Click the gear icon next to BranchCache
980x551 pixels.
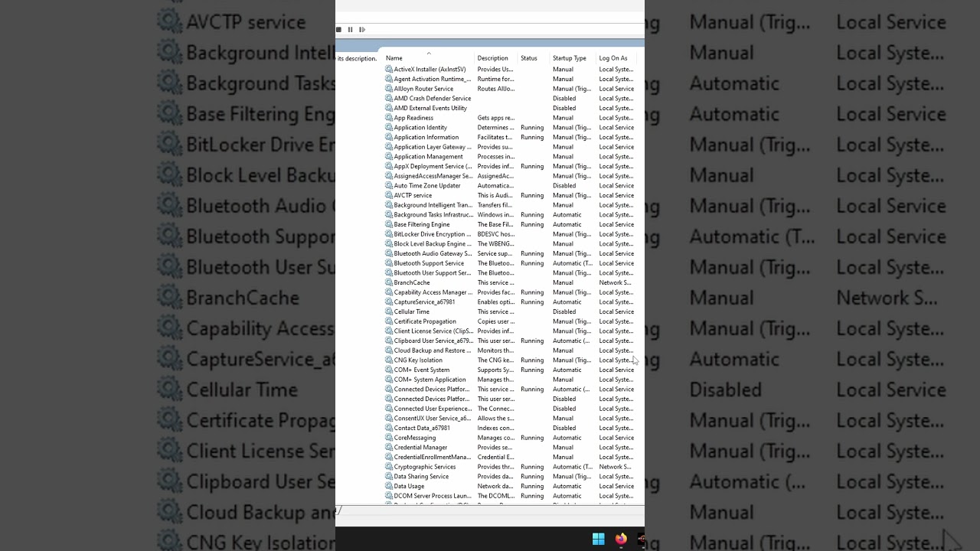[389, 282]
